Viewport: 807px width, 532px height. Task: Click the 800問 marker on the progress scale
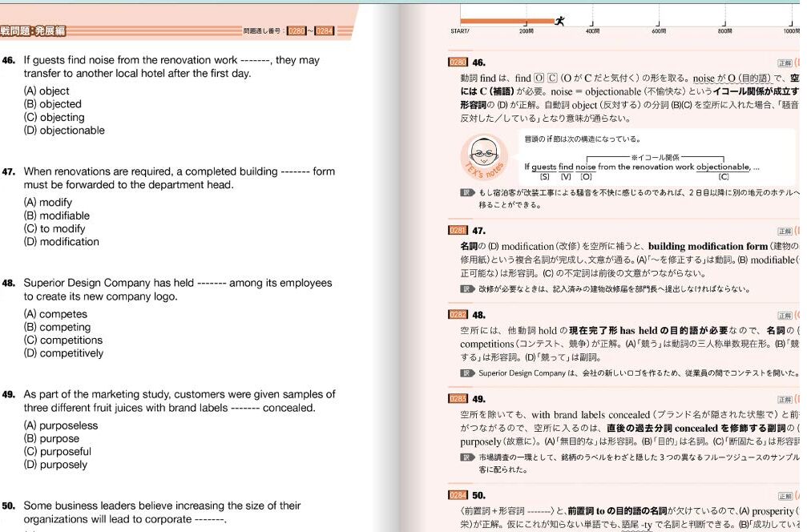tap(724, 31)
